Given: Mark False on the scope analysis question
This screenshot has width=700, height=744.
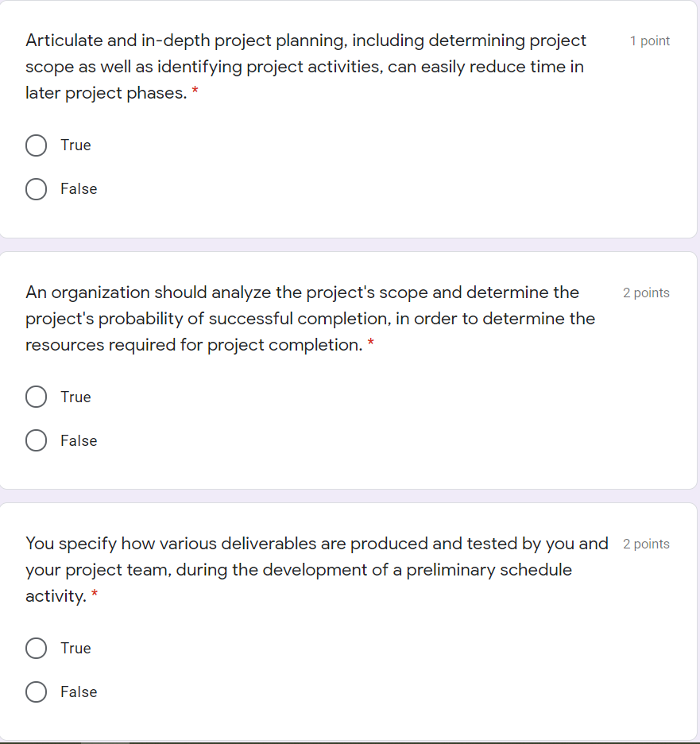Looking at the screenshot, I should [36, 440].
